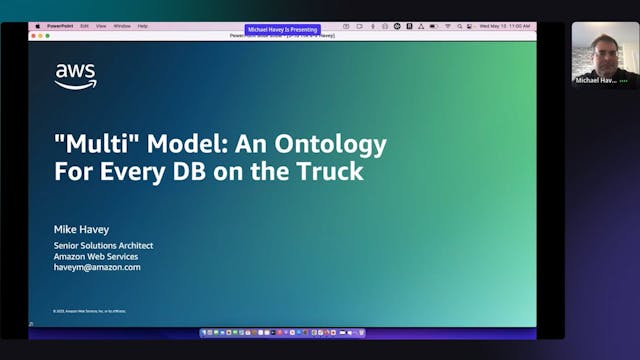Screen dimensions: 640x360
Task: Open the Edit menu
Action: point(84,26)
